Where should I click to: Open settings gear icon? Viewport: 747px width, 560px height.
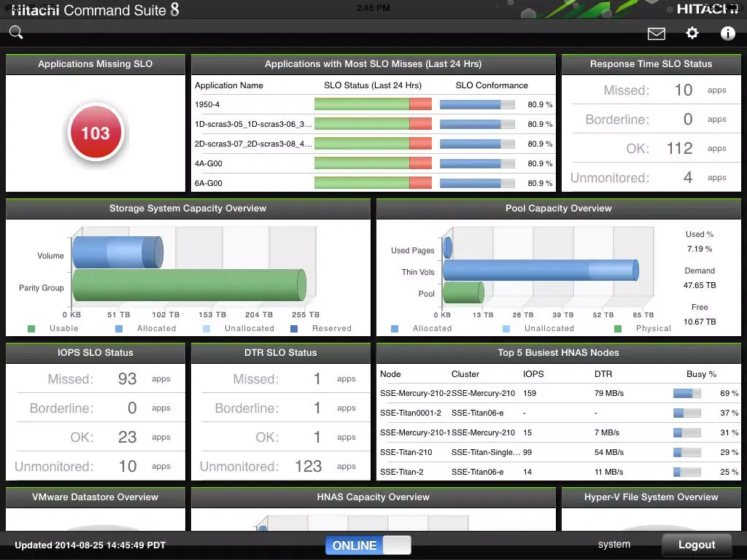[692, 33]
